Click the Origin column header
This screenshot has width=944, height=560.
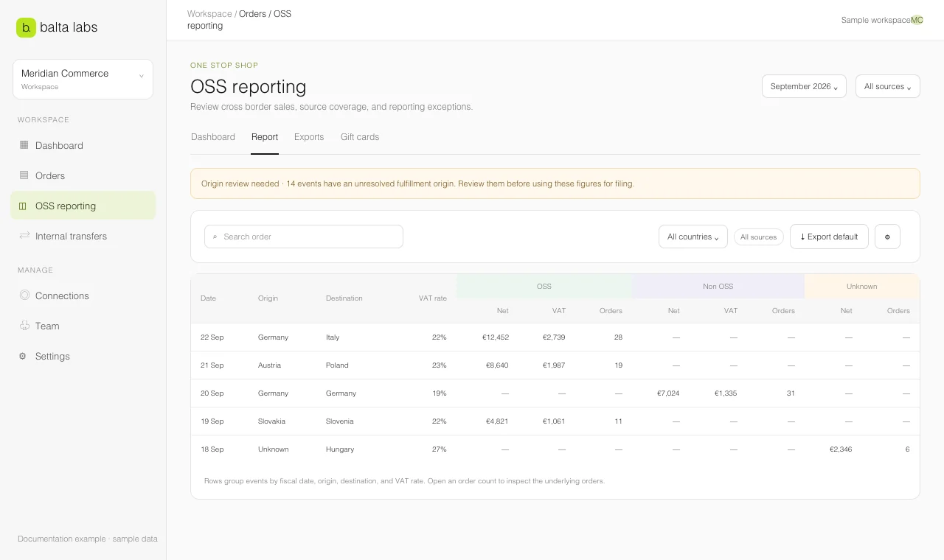(x=268, y=298)
